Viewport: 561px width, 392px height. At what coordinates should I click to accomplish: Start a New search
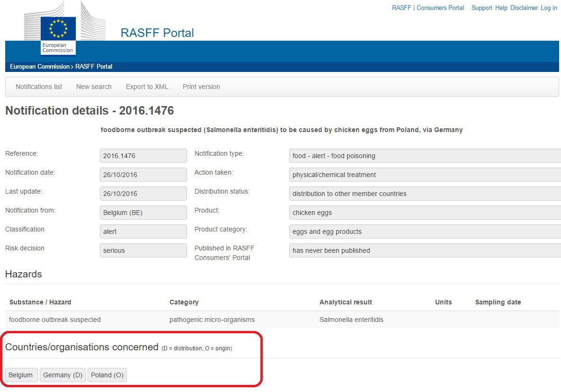94,87
